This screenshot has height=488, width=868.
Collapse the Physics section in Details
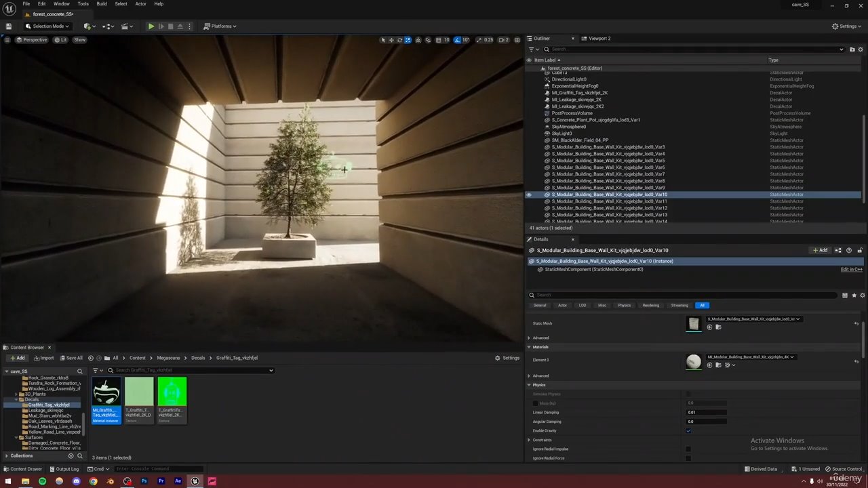529,385
